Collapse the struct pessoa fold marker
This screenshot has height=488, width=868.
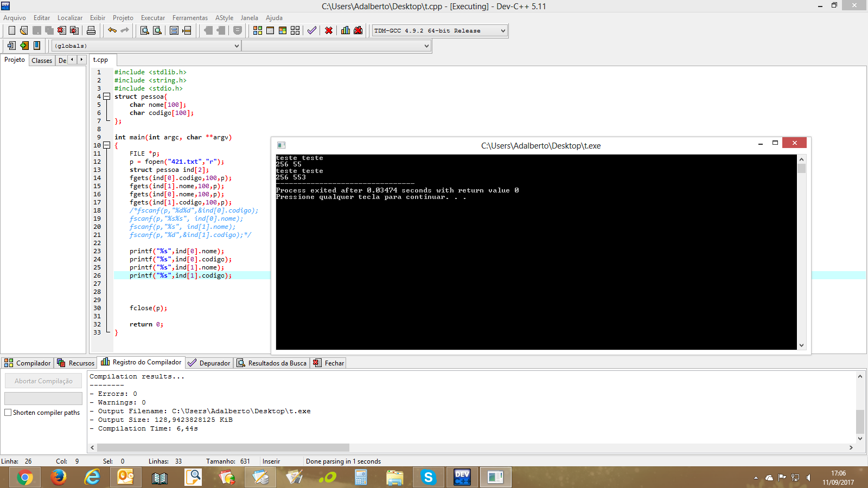pos(107,97)
